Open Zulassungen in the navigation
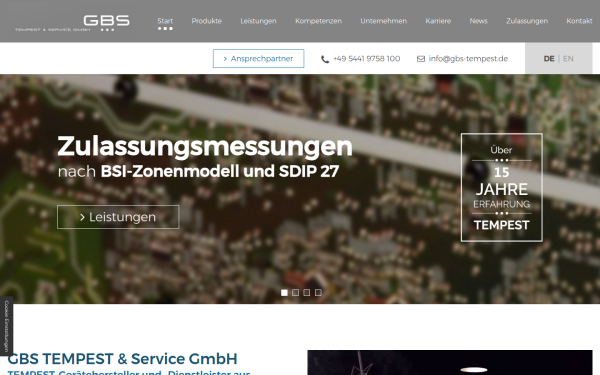Viewport: 600px width, 375px height. coord(527,21)
